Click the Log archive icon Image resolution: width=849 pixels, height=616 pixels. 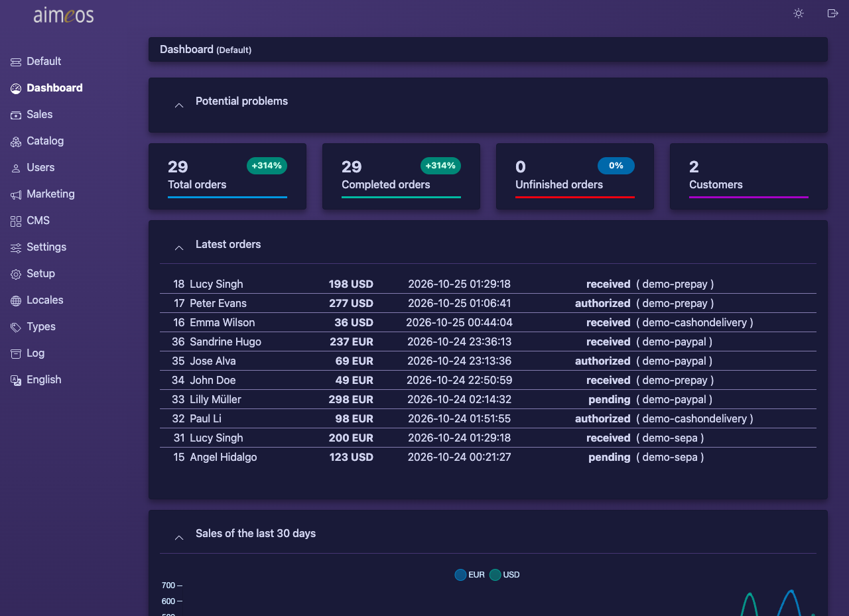pos(16,353)
